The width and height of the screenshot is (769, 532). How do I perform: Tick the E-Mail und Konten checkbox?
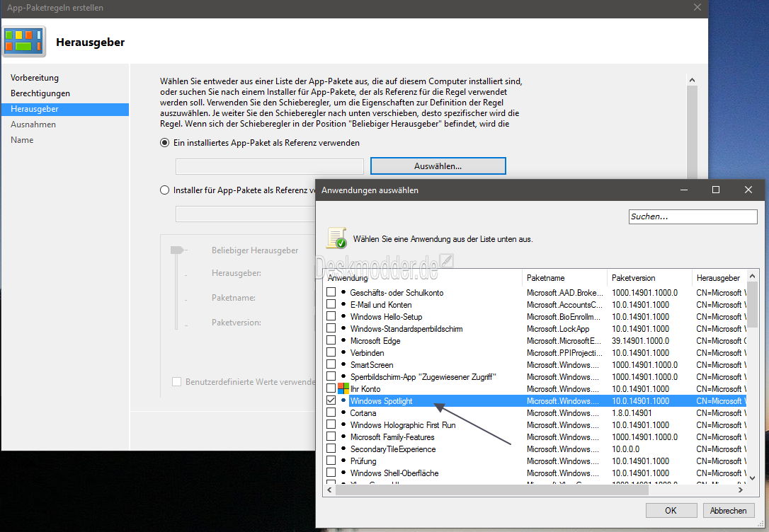[x=331, y=304]
